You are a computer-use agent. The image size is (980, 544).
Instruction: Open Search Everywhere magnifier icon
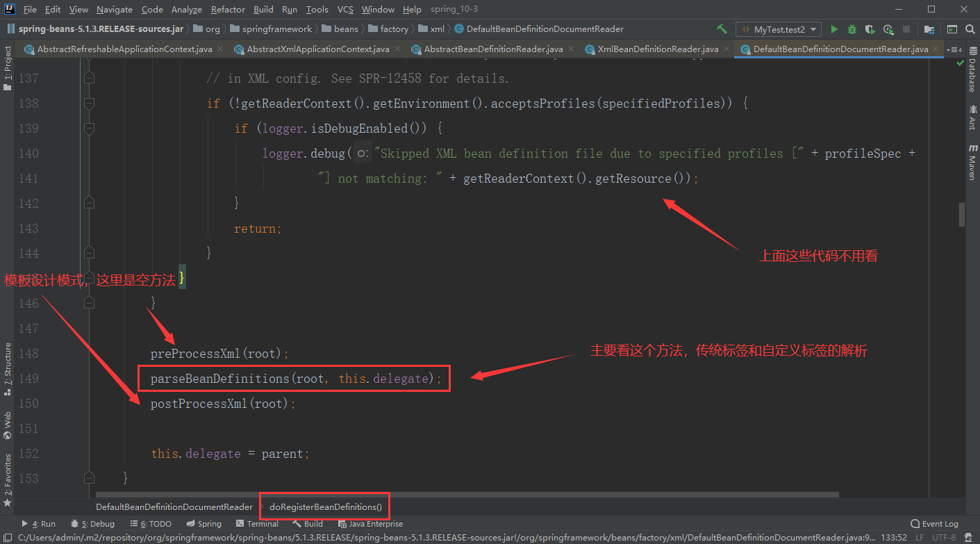969,29
